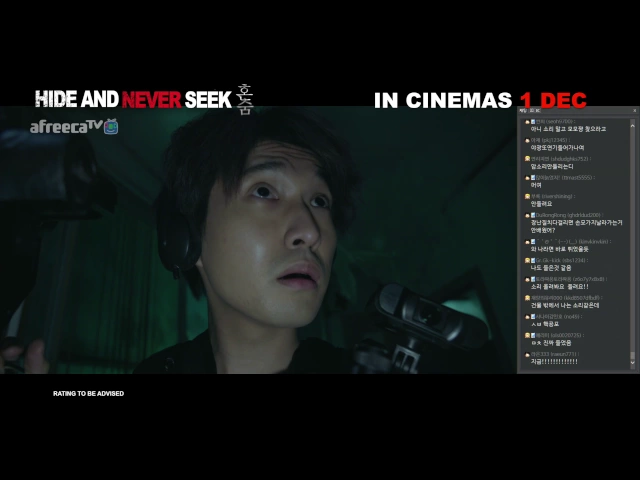640x480 pixels.
Task: Click avatar icon of user no49
Action: (527, 317)
